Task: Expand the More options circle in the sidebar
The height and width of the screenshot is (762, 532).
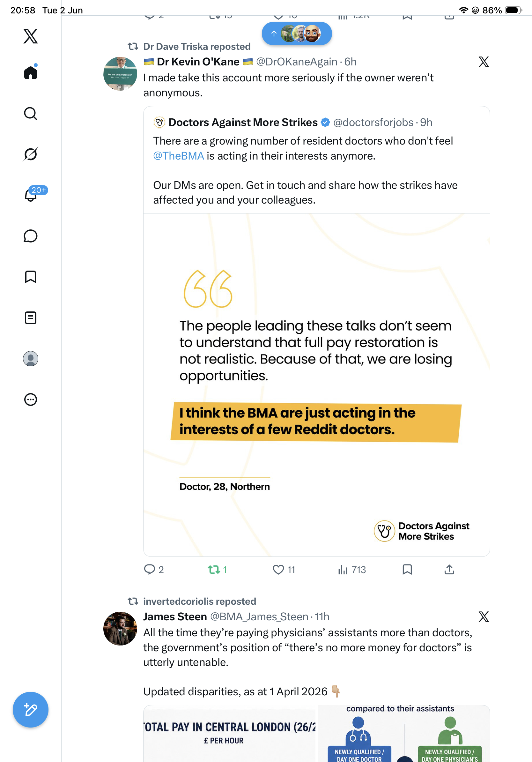Action: pyautogui.click(x=31, y=400)
